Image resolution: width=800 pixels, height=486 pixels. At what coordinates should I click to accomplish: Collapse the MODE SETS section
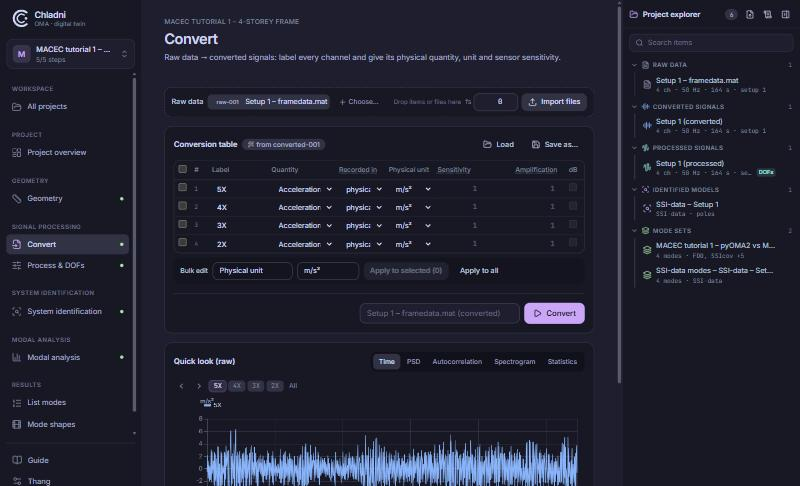click(x=634, y=231)
